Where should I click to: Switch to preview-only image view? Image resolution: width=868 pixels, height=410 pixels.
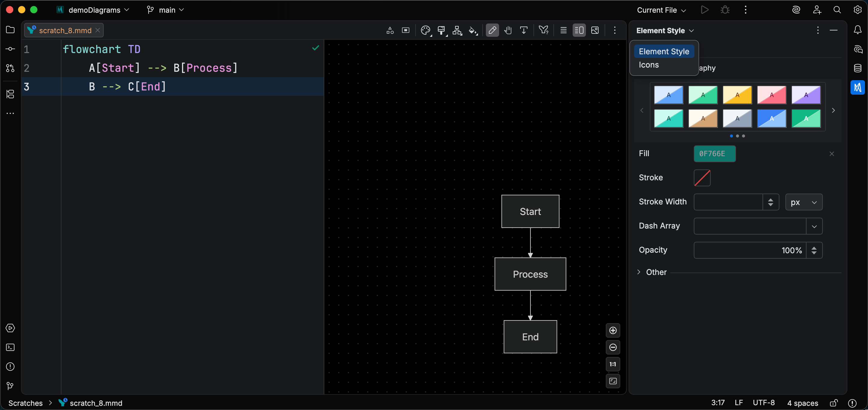(595, 30)
